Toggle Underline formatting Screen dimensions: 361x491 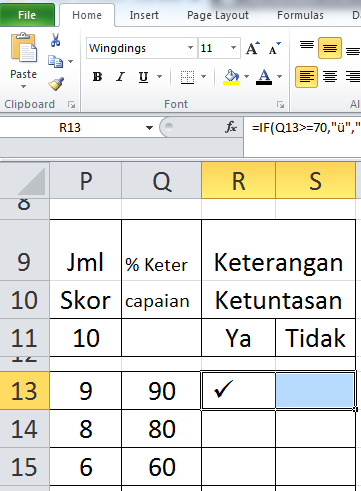point(143,77)
